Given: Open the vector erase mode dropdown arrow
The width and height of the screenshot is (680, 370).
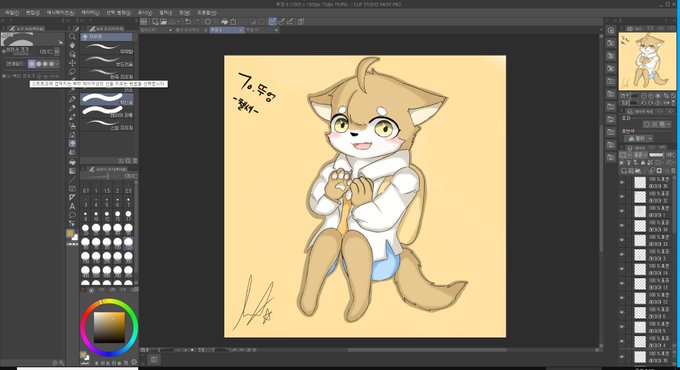Looking at the screenshot, I should click(x=57, y=64).
